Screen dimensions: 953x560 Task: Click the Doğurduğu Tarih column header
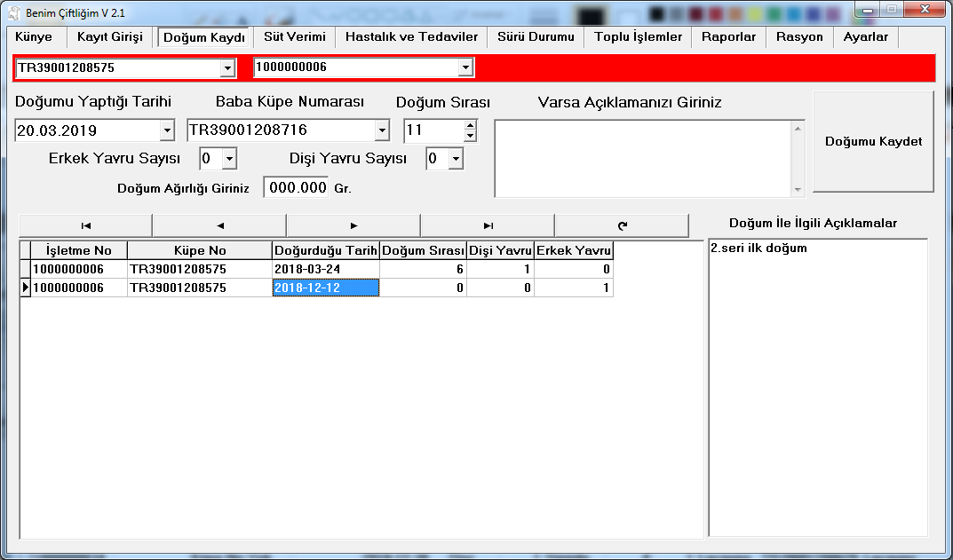tap(326, 251)
